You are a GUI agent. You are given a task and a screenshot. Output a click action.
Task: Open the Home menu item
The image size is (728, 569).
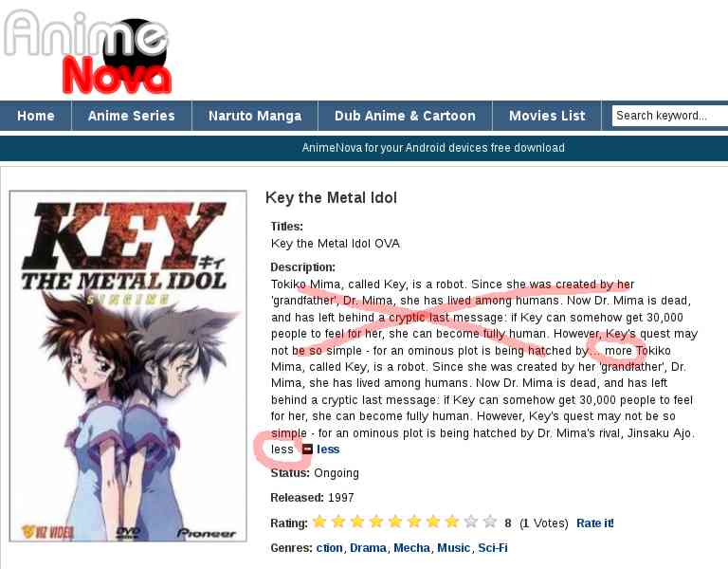point(36,116)
